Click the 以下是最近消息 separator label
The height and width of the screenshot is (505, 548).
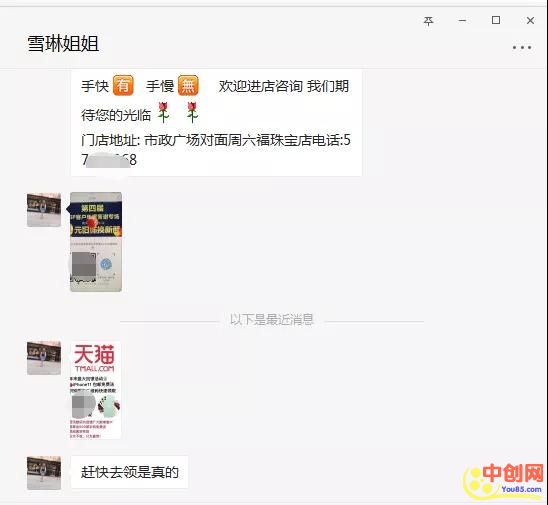272,319
